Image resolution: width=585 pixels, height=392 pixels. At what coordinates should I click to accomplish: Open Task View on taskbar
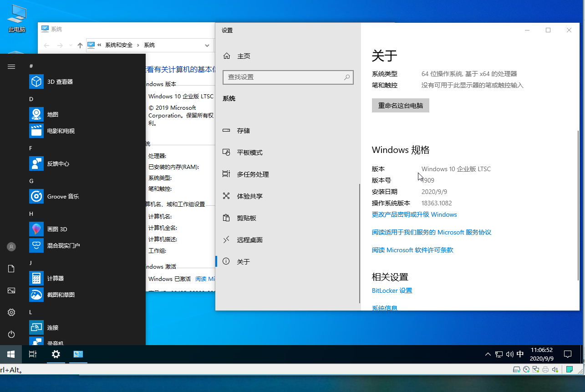[x=33, y=354]
